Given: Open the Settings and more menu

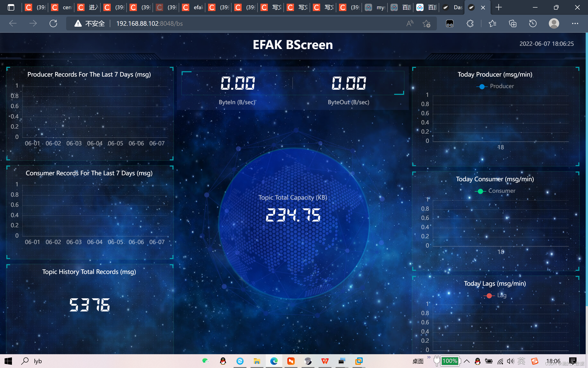Looking at the screenshot, I should [575, 23].
